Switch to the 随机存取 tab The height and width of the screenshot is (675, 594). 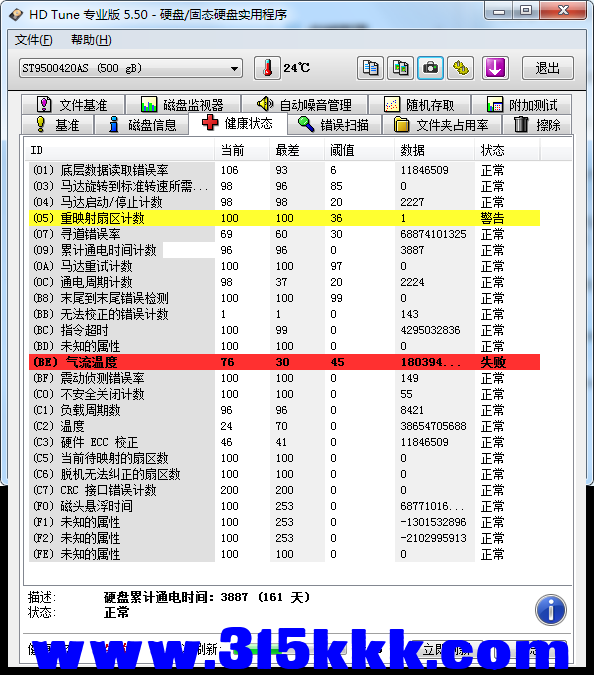(419, 105)
